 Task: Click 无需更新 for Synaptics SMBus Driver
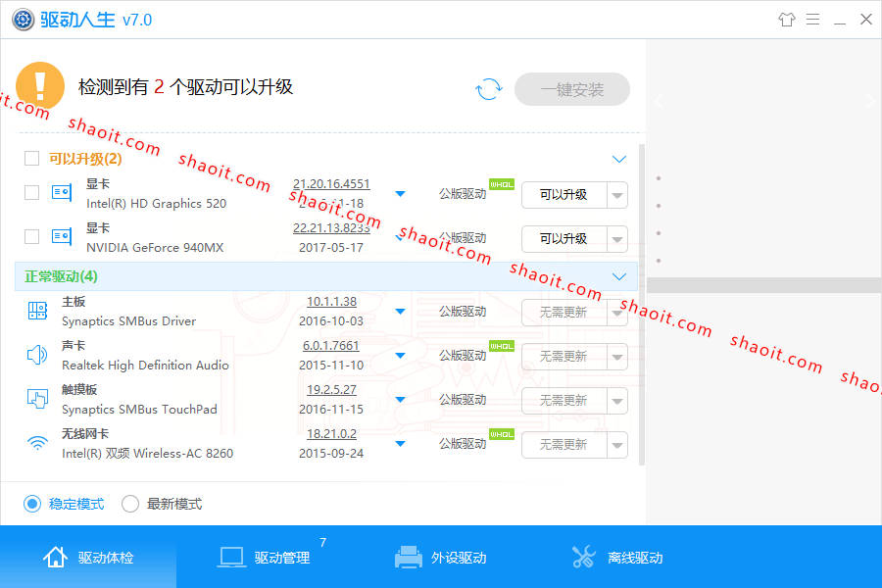point(564,313)
